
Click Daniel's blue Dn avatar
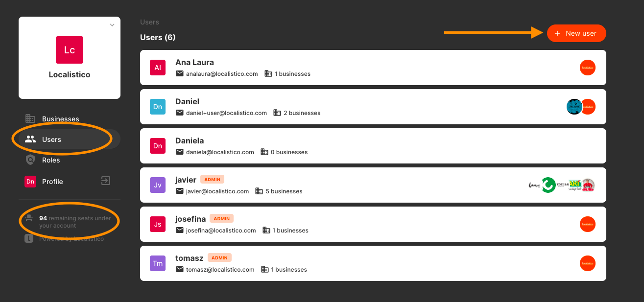tap(158, 107)
